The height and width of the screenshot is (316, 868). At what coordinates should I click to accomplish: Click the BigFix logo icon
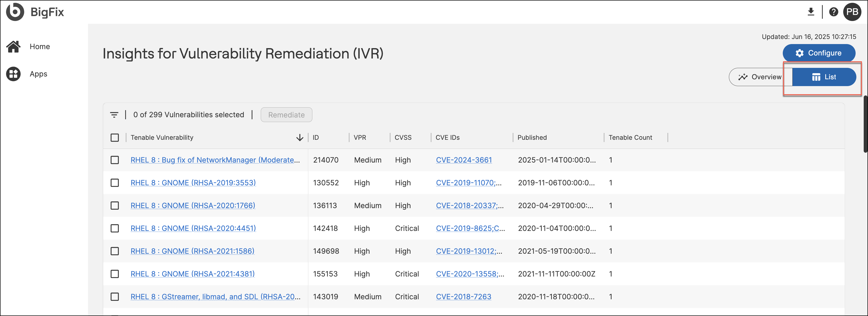pos(15,12)
